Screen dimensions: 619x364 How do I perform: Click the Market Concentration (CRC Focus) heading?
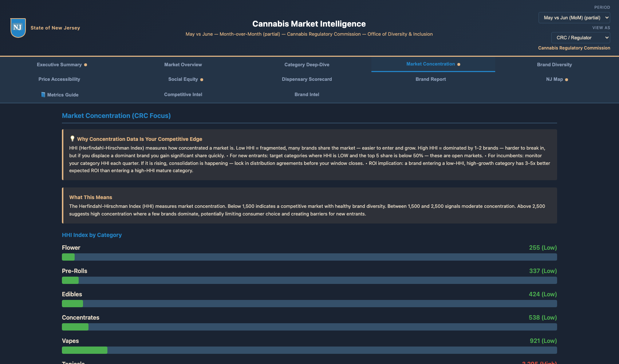[116, 115]
